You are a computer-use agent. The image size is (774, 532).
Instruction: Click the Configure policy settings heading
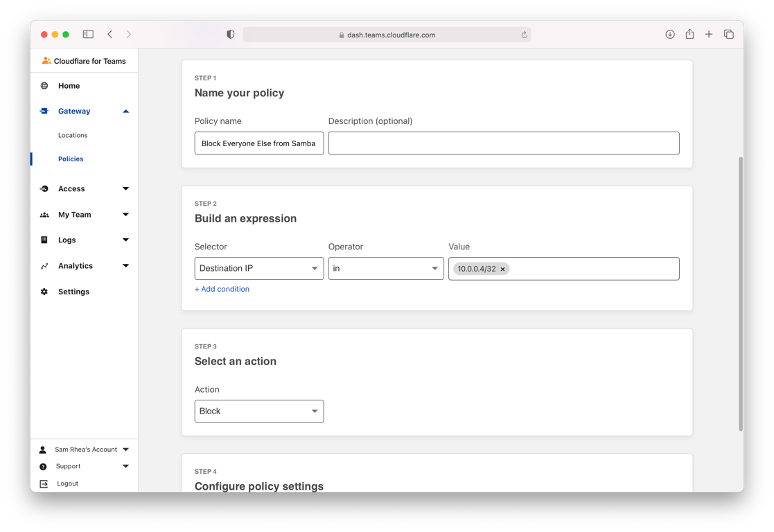click(259, 486)
